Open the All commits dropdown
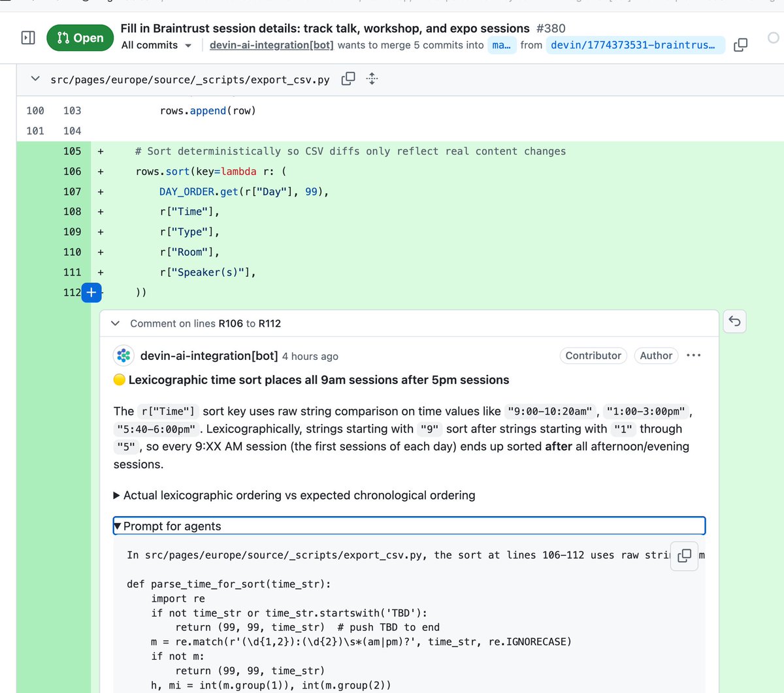This screenshot has width=784, height=693. 156,45
